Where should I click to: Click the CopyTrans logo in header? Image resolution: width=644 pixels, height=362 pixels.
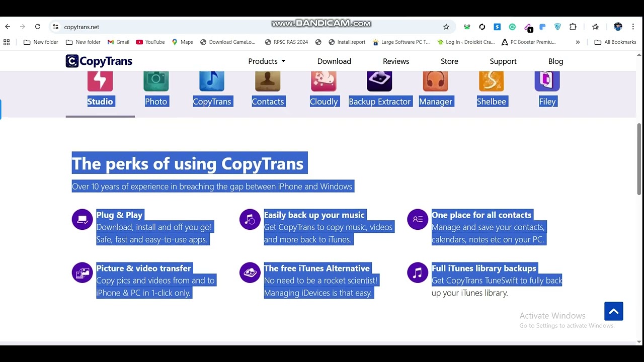[99, 61]
